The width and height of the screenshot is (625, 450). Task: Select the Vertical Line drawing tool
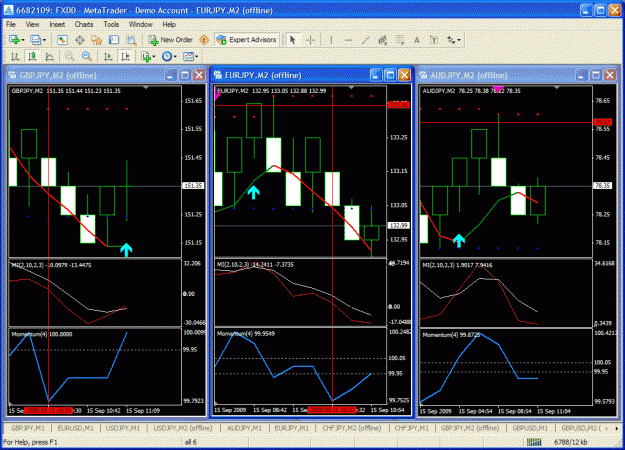click(x=331, y=40)
